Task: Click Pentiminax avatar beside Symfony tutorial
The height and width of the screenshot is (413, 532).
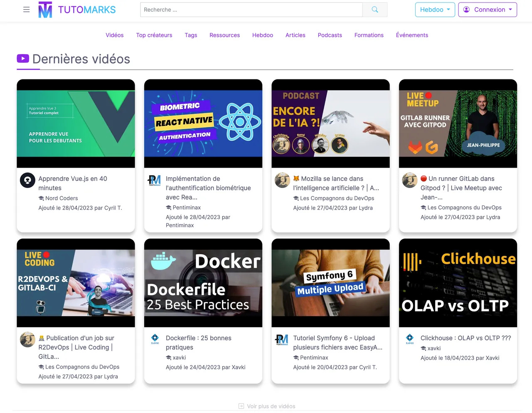Action: point(282,339)
